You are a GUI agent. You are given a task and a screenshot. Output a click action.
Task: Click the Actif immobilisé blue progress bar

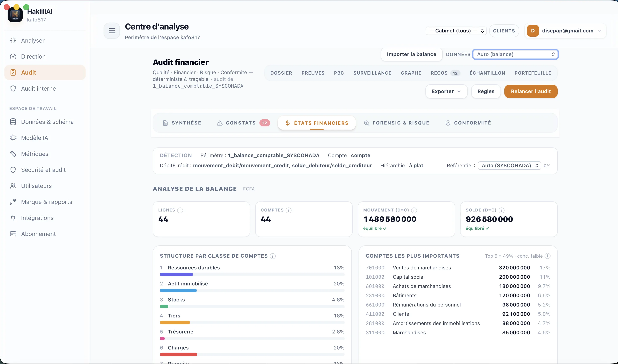178,290
